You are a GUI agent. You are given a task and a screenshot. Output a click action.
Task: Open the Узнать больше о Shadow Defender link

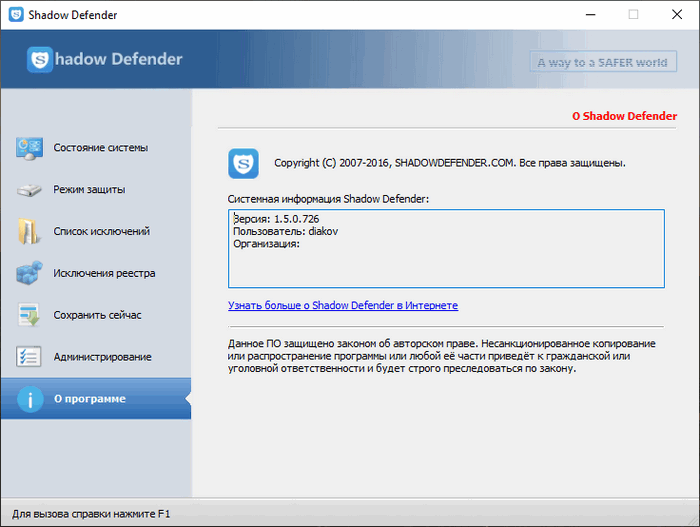(343, 305)
